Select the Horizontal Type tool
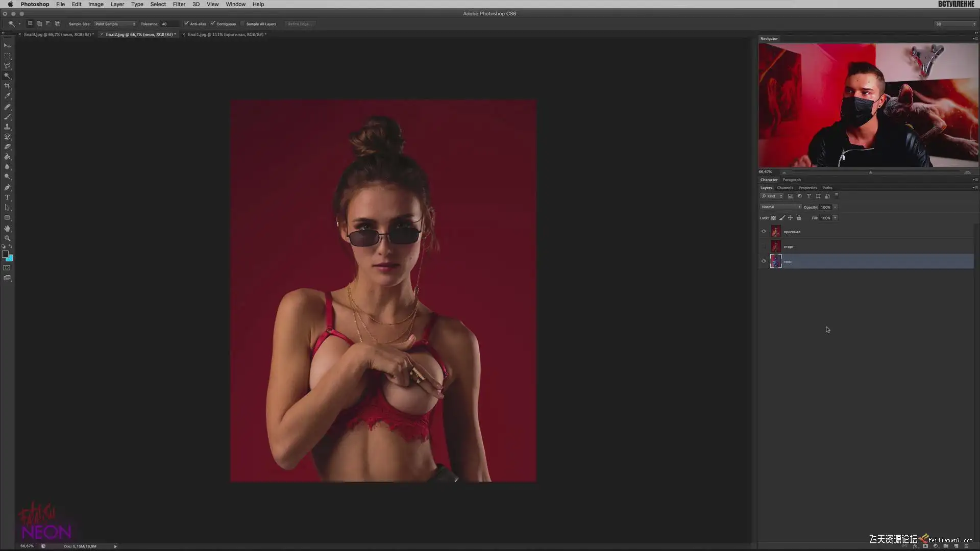 [x=7, y=197]
